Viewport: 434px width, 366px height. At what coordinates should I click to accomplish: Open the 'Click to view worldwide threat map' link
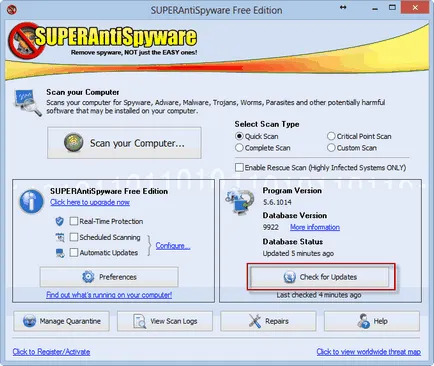tap(368, 352)
